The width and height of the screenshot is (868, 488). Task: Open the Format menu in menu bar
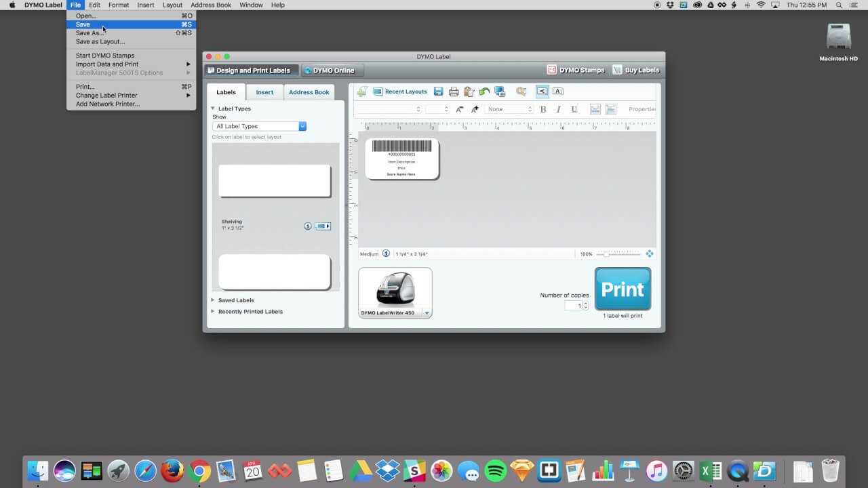coord(119,5)
